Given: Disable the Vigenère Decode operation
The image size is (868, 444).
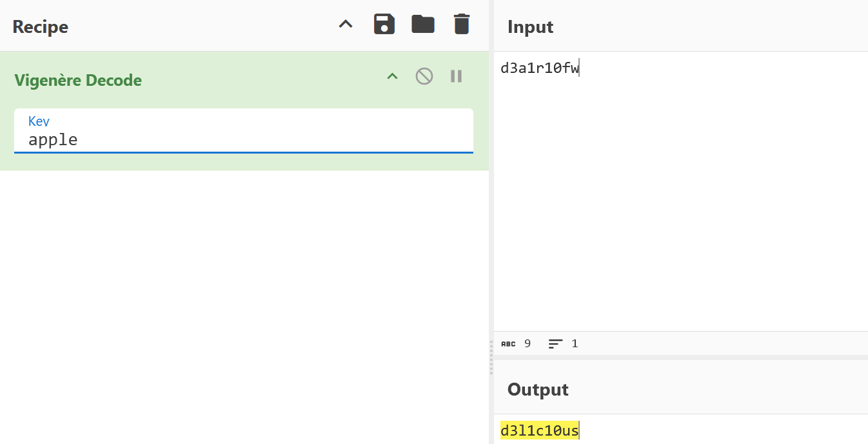Looking at the screenshot, I should coord(424,76).
